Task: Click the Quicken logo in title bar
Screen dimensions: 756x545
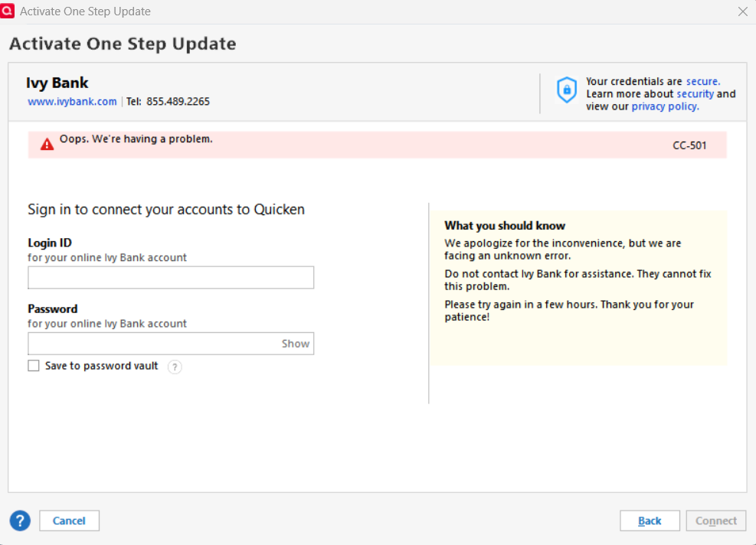Action: (x=7, y=10)
